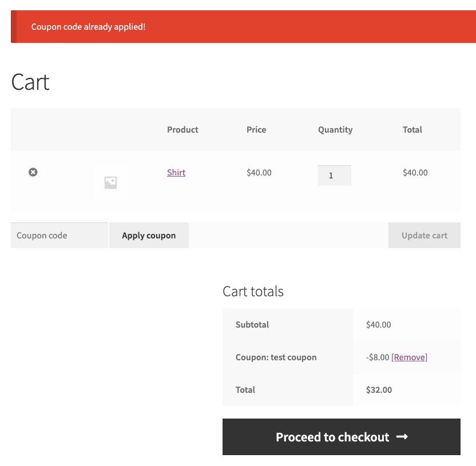
Task: Focus the Shirt quantity field
Action: (x=335, y=176)
